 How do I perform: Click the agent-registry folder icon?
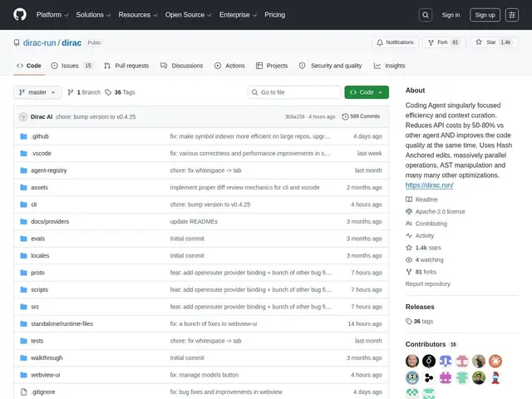coord(23,170)
